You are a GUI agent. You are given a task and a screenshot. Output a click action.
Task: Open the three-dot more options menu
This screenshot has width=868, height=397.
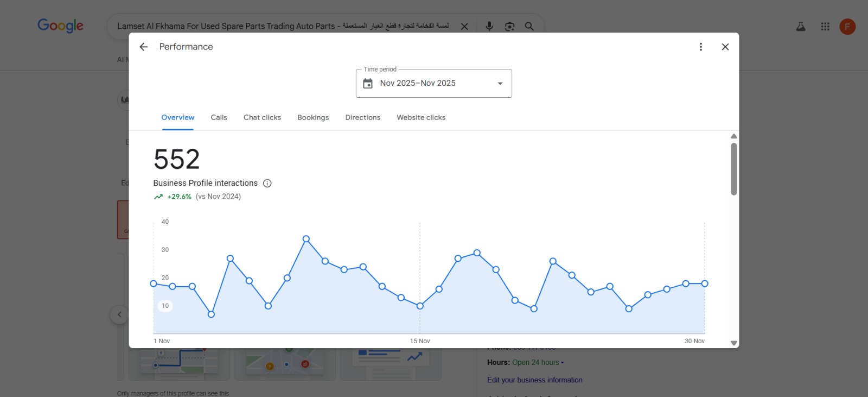[x=701, y=47]
